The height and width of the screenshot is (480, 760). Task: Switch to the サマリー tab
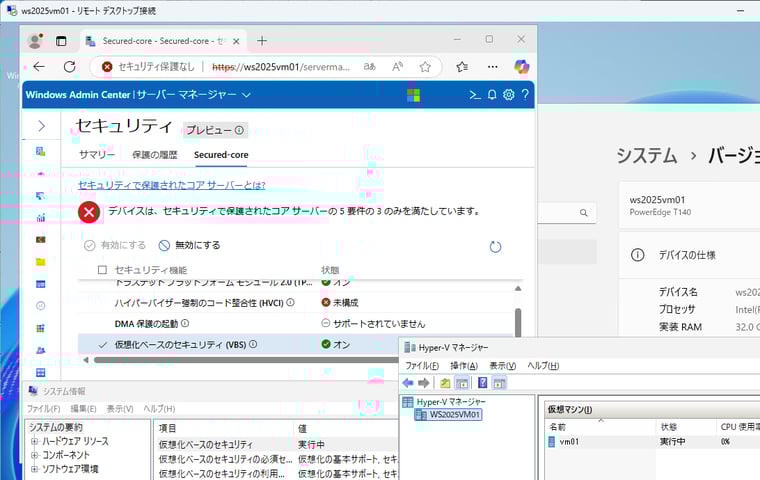click(x=97, y=155)
